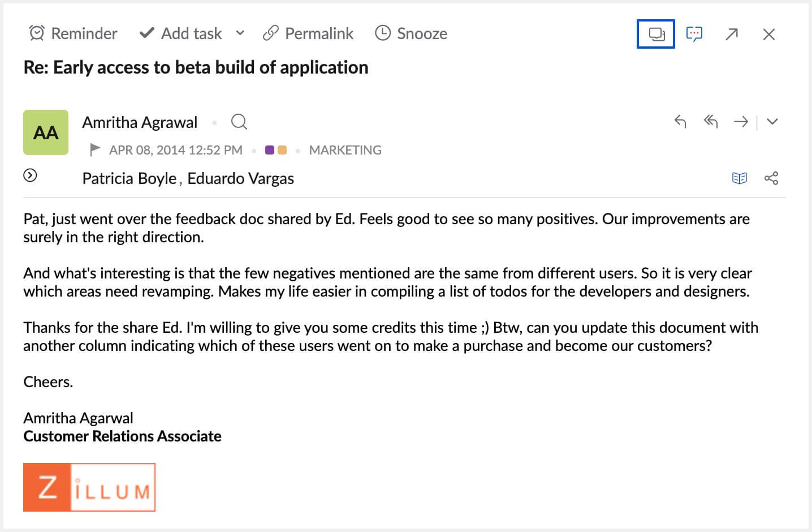
Task: Toggle the flag on this email
Action: tap(95, 149)
